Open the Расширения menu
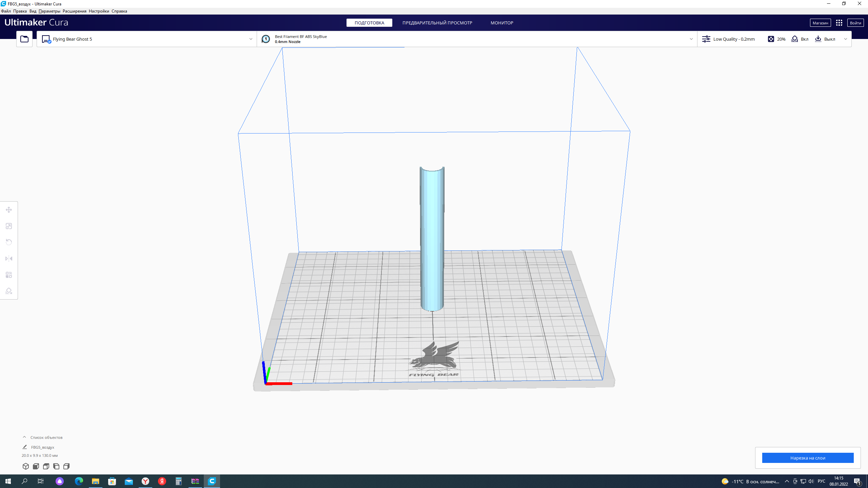This screenshot has height=488, width=868. (x=74, y=11)
